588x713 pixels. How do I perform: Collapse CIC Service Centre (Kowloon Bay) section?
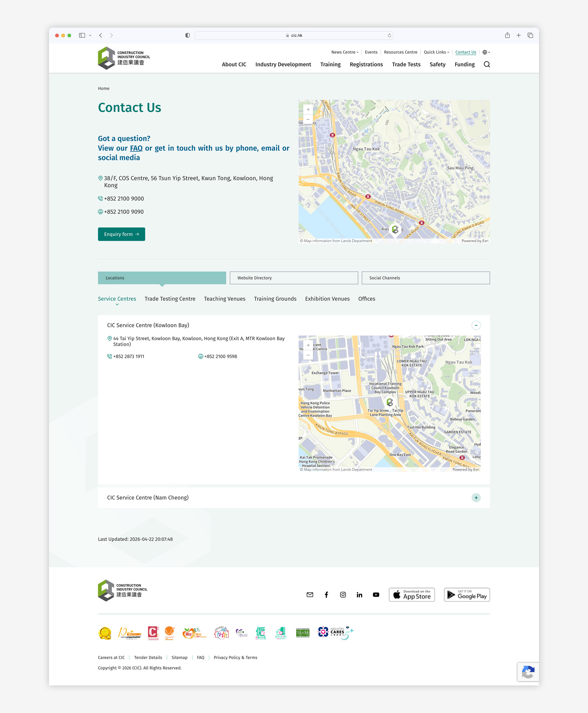(476, 325)
